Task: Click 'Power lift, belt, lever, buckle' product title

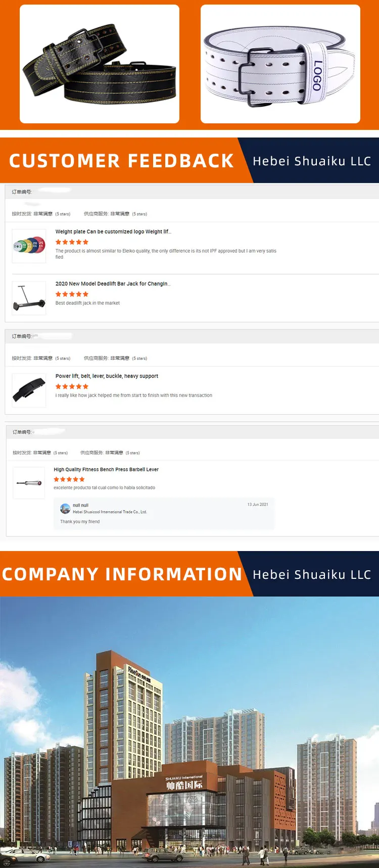Action: click(107, 376)
